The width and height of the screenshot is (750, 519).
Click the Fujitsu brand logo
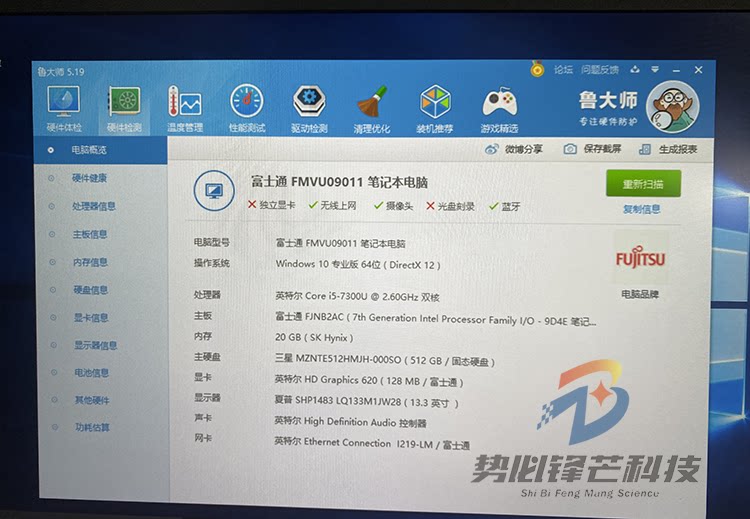point(640,259)
